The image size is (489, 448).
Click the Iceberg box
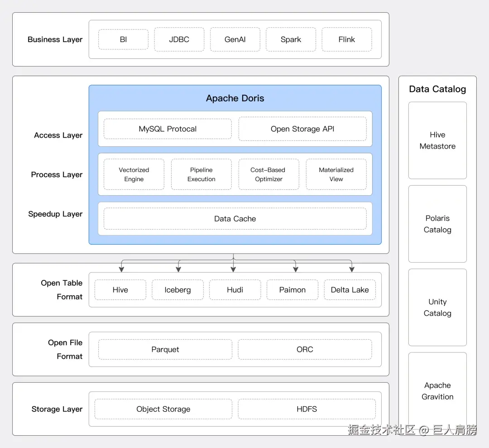pyautogui.click(x=177, y=290)
